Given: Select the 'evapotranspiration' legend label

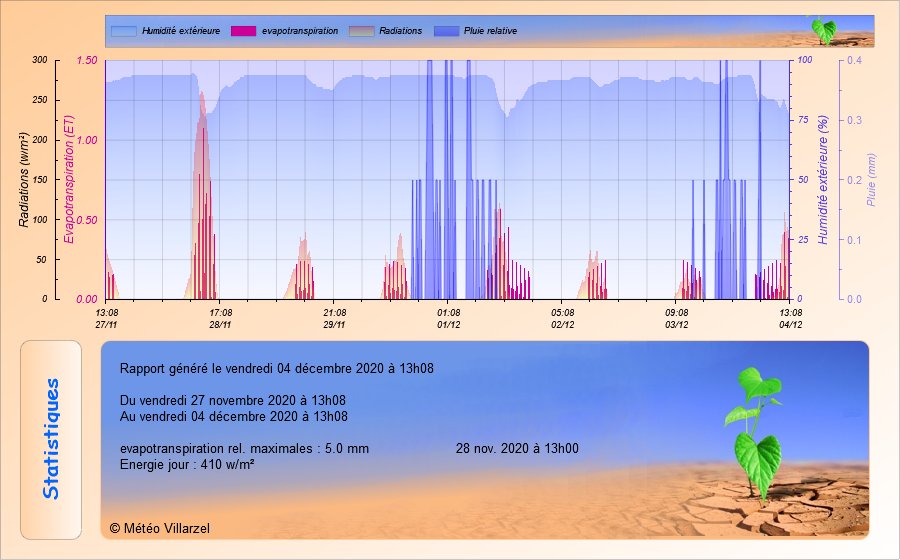Looking at the screenshot, I should click(300, 31).
